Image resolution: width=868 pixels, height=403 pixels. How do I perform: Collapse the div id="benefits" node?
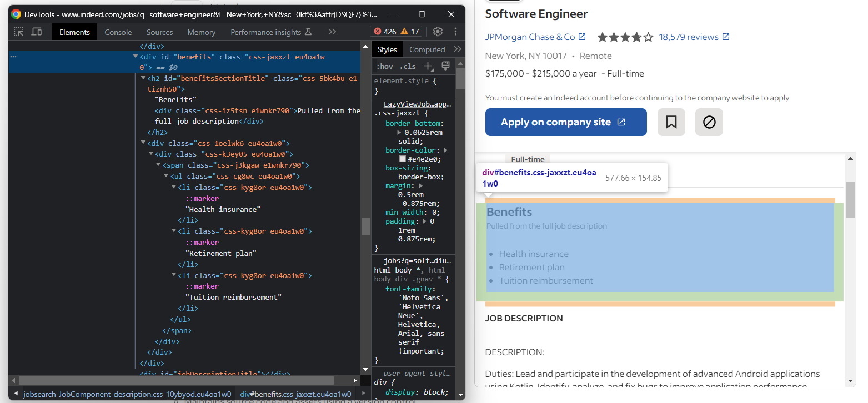pos(136,57)
